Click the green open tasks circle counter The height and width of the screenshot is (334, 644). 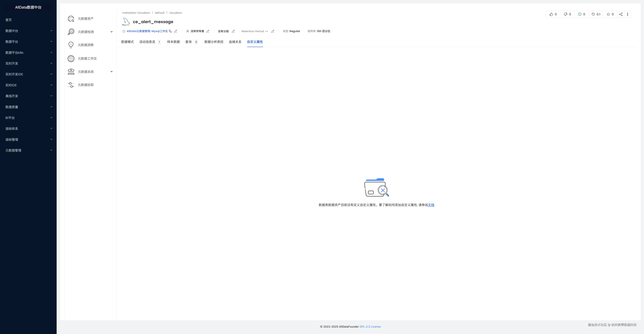(581, 14)
